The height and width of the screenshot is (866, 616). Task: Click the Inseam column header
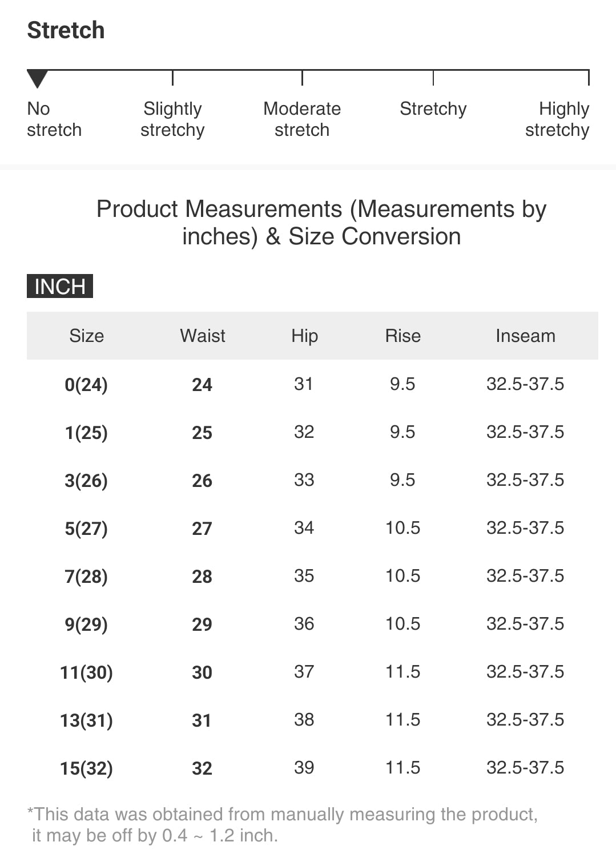pos(525,336)
